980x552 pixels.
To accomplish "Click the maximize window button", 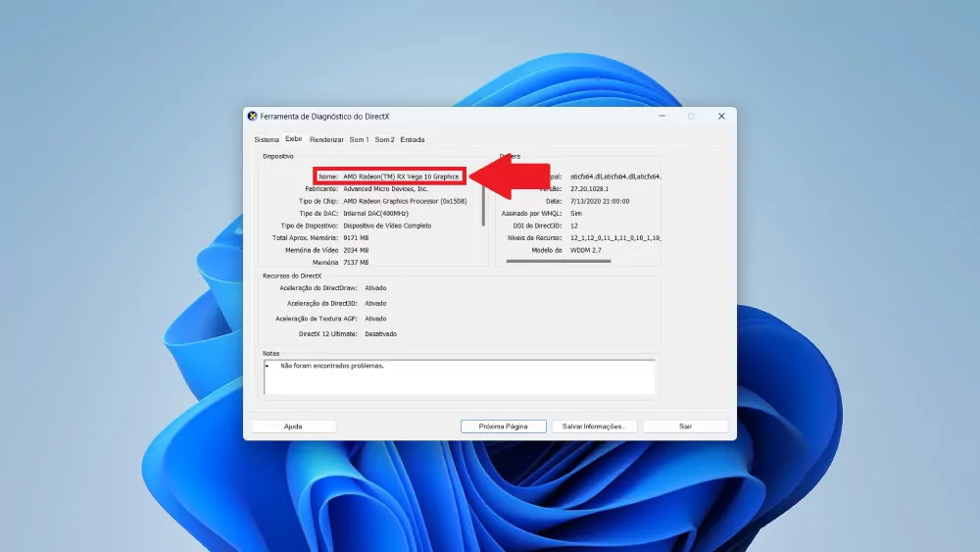I will click(x=691, y=116).
